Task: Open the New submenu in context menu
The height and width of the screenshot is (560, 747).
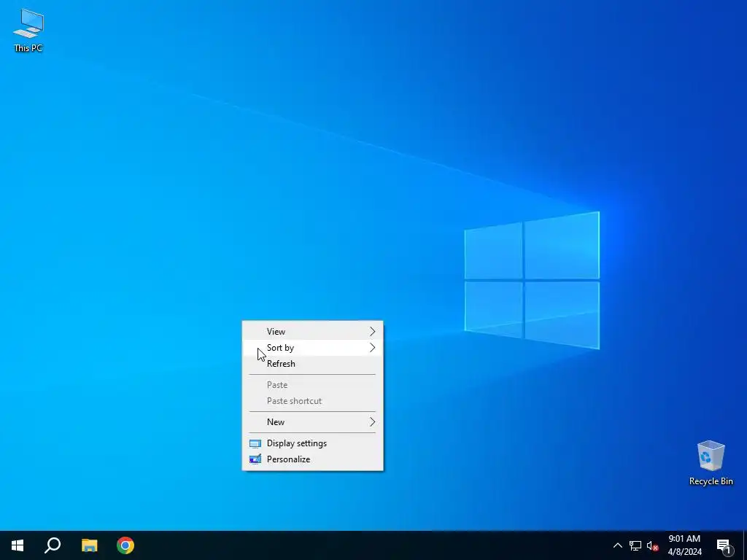Action: click(x=312, y=422)
